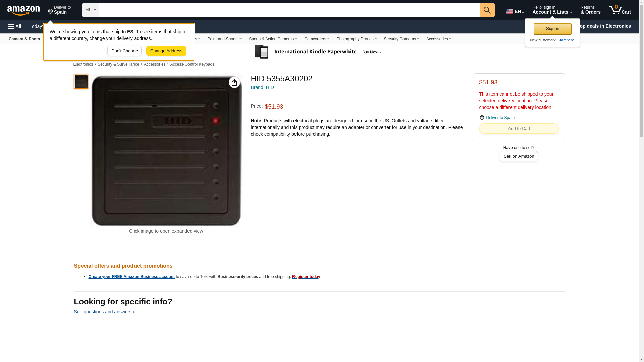
Task: Click the Change Address button
Action: (x=166, y=51)
